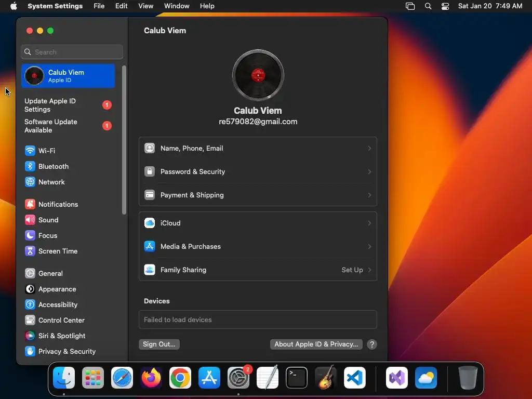Click the profile picture vinyl avatar

pos(258,75)
